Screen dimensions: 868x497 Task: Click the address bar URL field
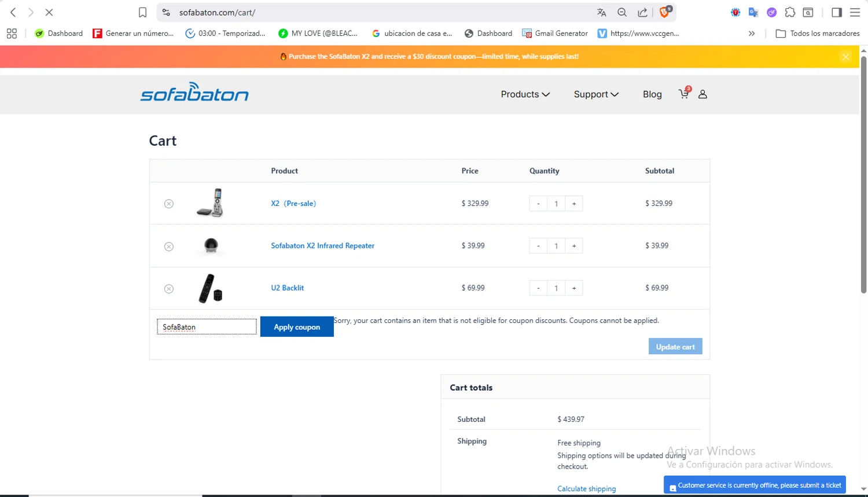click(x=382, y=13)
